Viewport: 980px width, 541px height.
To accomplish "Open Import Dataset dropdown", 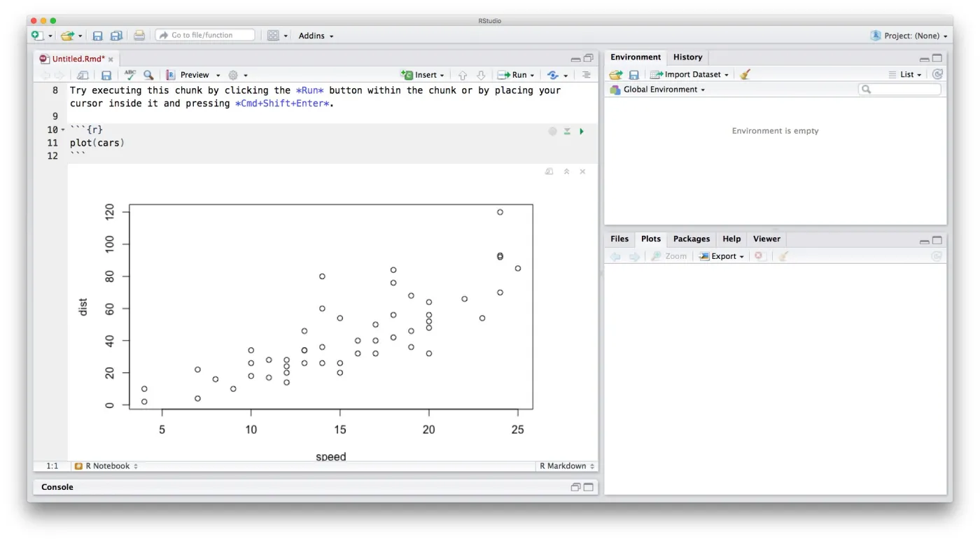I will coord(689,74).
